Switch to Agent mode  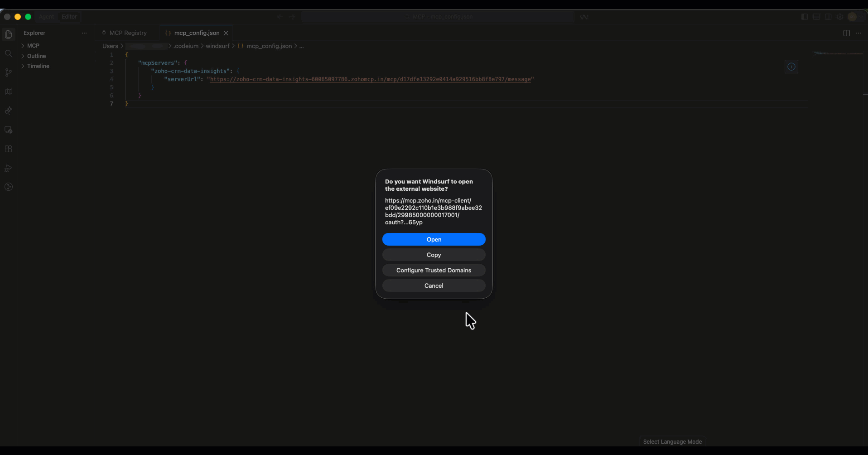[46, 17]
